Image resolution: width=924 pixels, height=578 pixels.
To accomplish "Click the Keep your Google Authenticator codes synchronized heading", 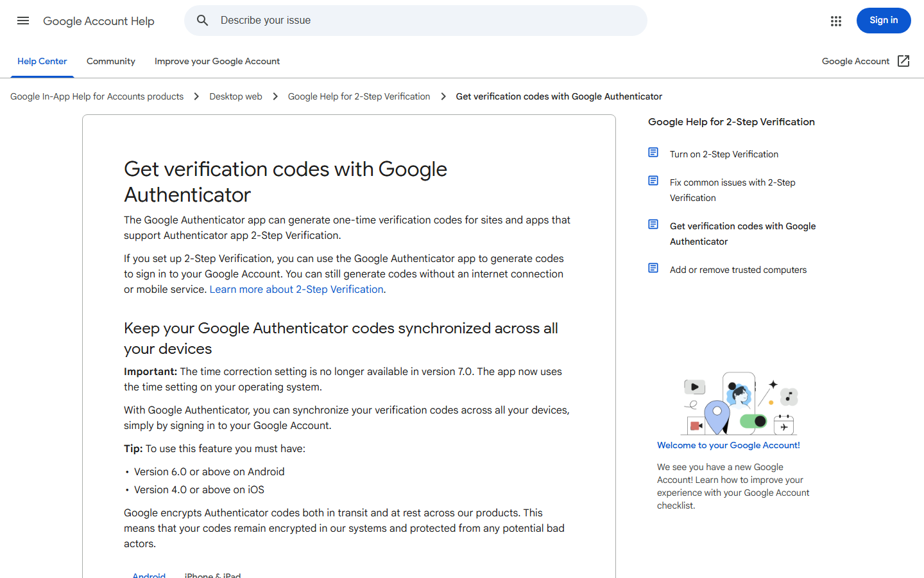I will [341, 338].
